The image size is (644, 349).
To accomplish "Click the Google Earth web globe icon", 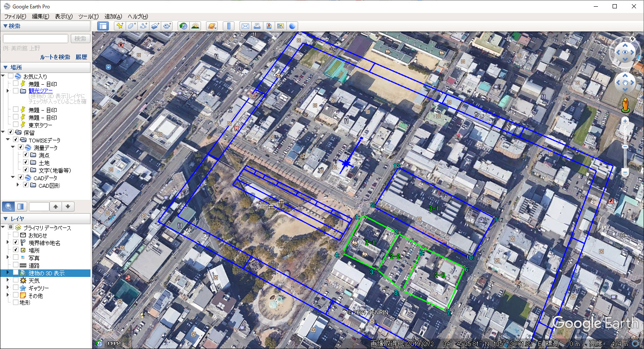I will 292,26.
